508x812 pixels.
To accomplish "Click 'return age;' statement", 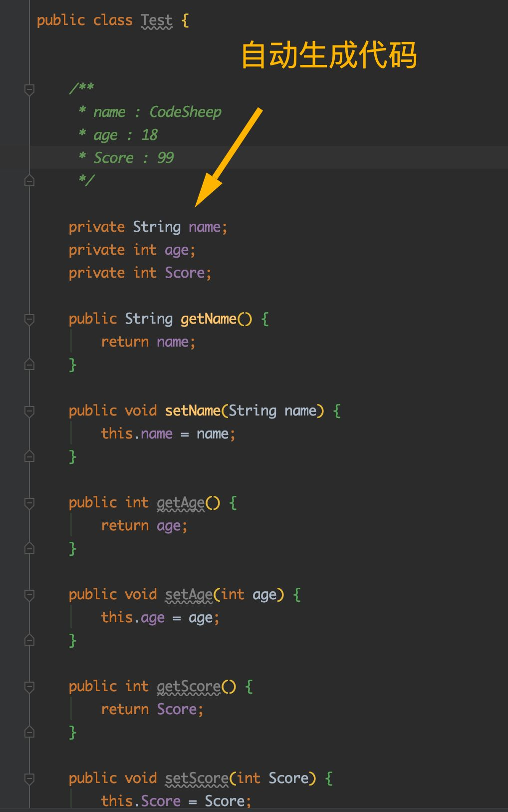I will click(144, 526).
